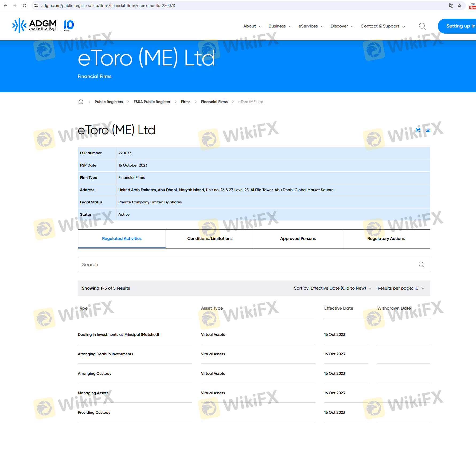This screenshot has height=466, width=476.
Task: Expand the About navigation menu
Action: click(252, 26)
